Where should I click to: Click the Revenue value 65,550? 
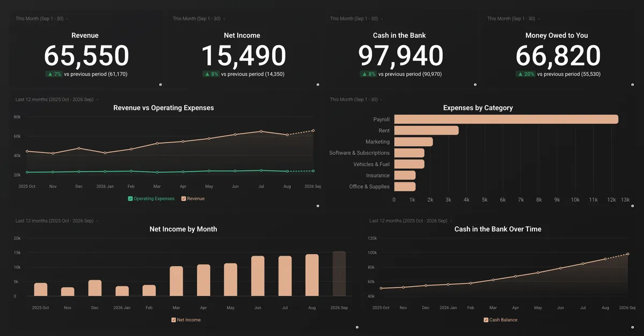(86, 56)
